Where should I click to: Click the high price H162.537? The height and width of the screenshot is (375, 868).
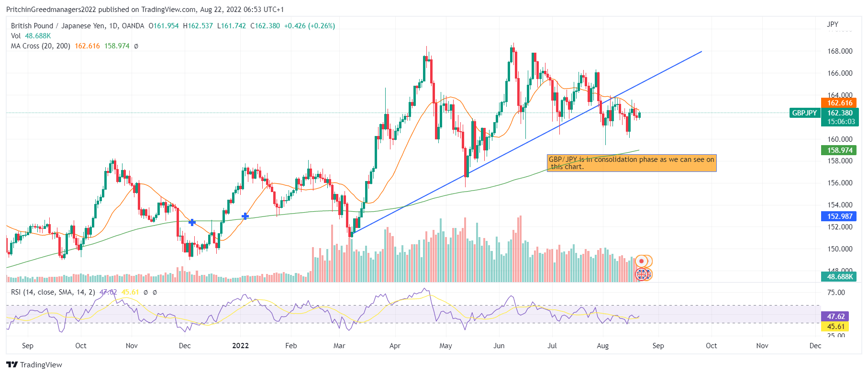[198, 26]
